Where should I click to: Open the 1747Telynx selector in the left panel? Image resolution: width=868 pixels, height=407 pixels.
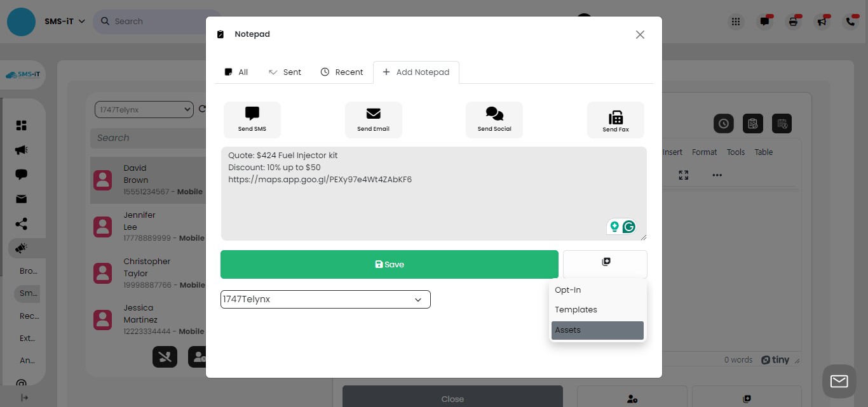(x=144, y=109)
